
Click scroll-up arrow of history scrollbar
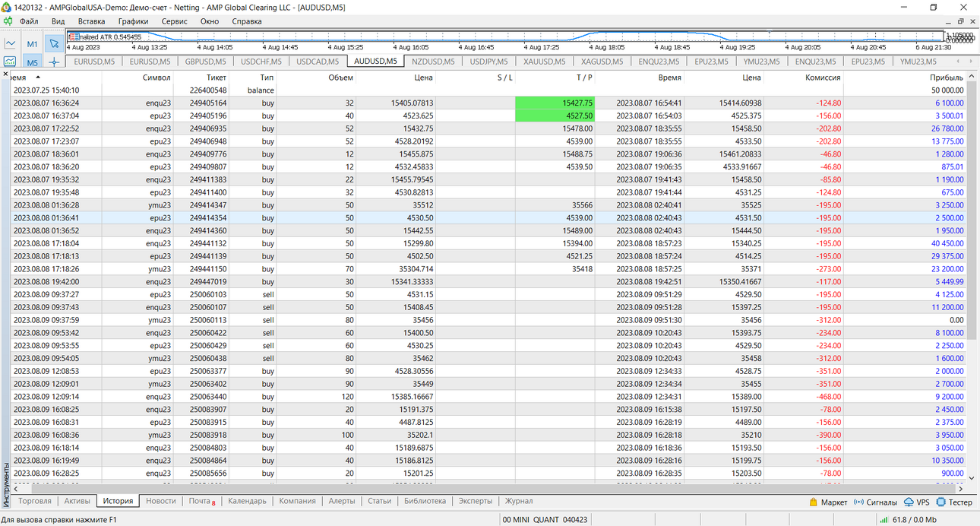[970, 78]
